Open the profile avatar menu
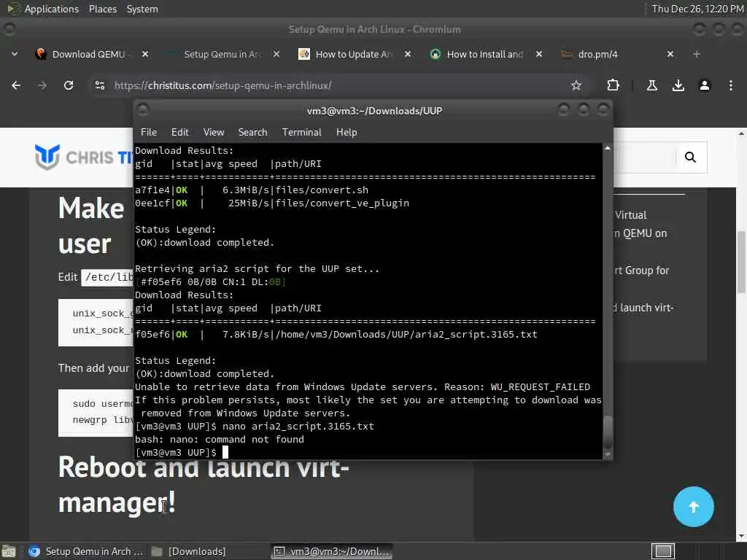Viewport: 747px width, 560px height. coord(704,85)
